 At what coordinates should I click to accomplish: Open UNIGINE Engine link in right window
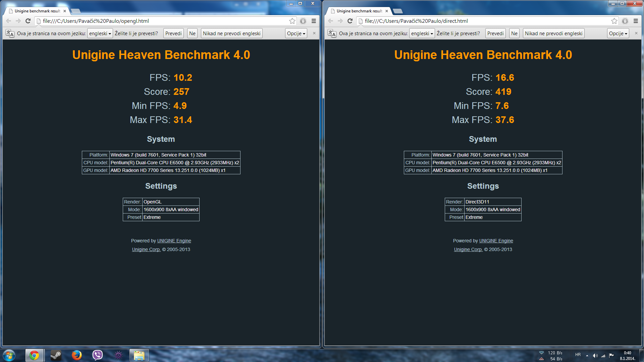click(x=496, y=241)
